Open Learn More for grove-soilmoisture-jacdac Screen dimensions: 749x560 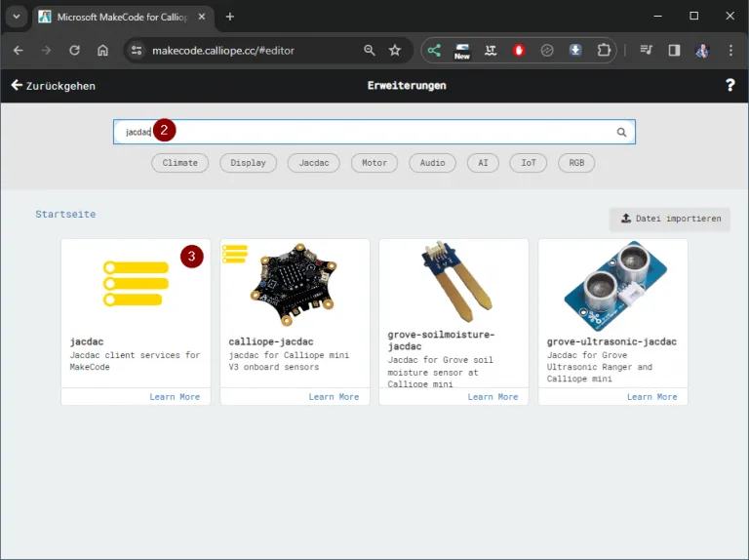click(x=493, y=397)
